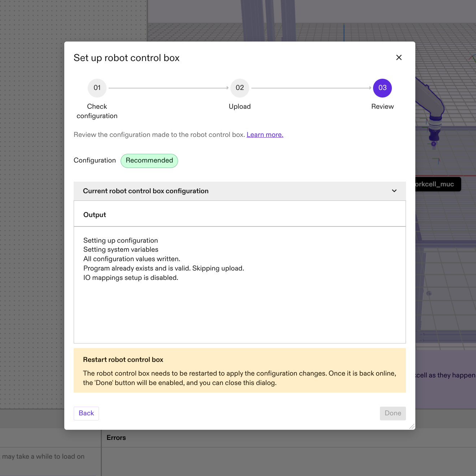Image resolution: width=476 pixels, height=476 pixels.
Task: Click the Configuration label above the badge
Action: pyautogui.click(x=95, y=160)
